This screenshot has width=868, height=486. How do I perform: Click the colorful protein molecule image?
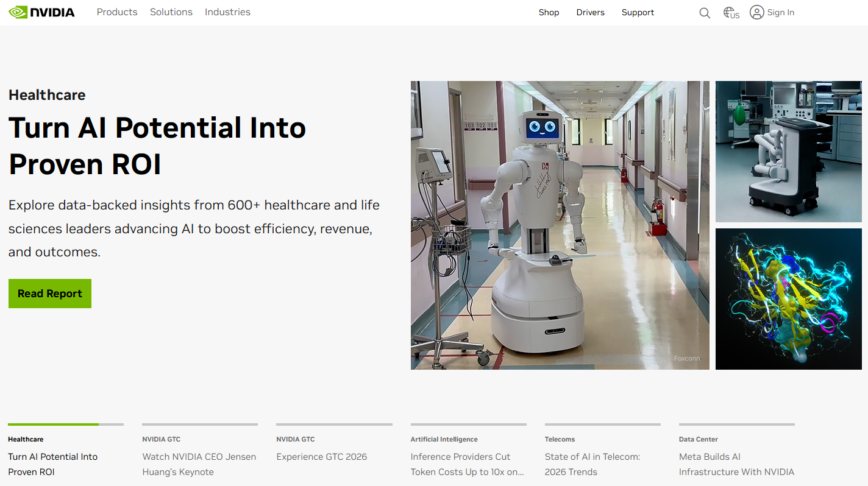point(788,299)
